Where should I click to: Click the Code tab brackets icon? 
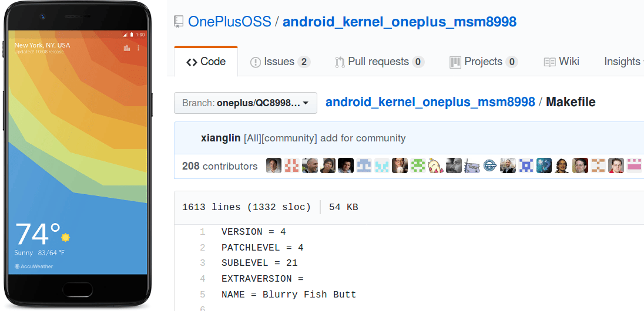pyautogui.click(x=192, y=62)
